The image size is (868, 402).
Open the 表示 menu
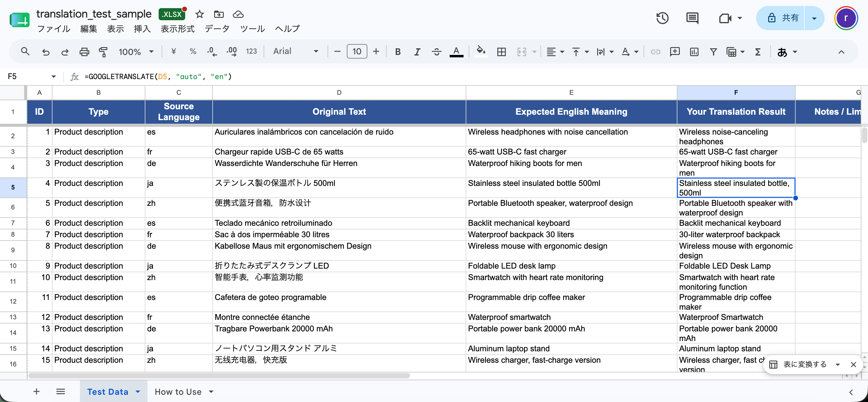tap(116, 29)
